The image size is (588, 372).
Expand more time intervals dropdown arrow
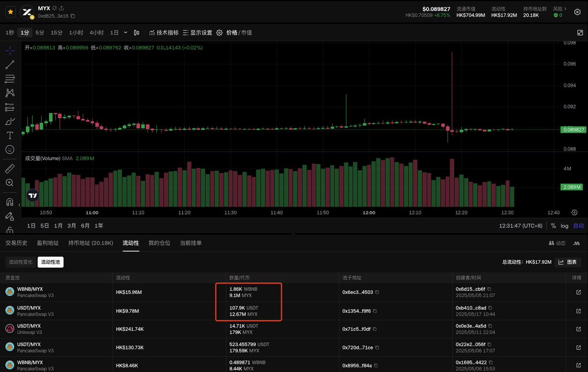[125, 33]
